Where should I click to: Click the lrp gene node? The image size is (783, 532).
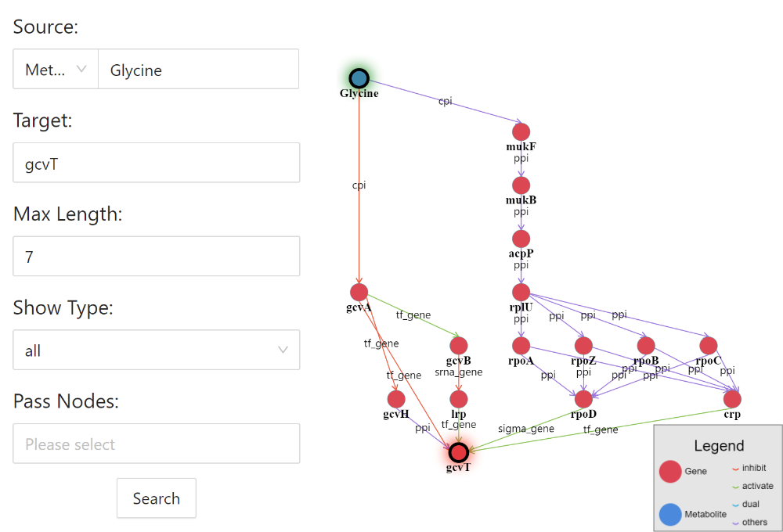click(459, 399)
